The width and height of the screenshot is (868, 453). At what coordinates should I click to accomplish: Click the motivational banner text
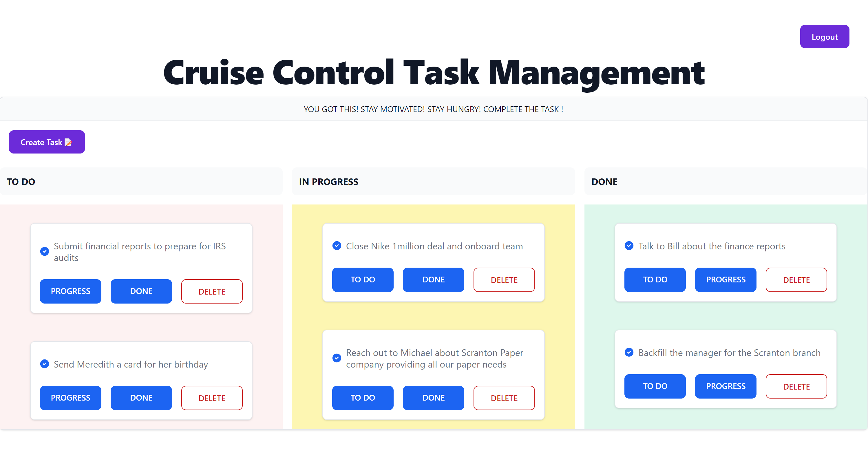coord(433,109)
